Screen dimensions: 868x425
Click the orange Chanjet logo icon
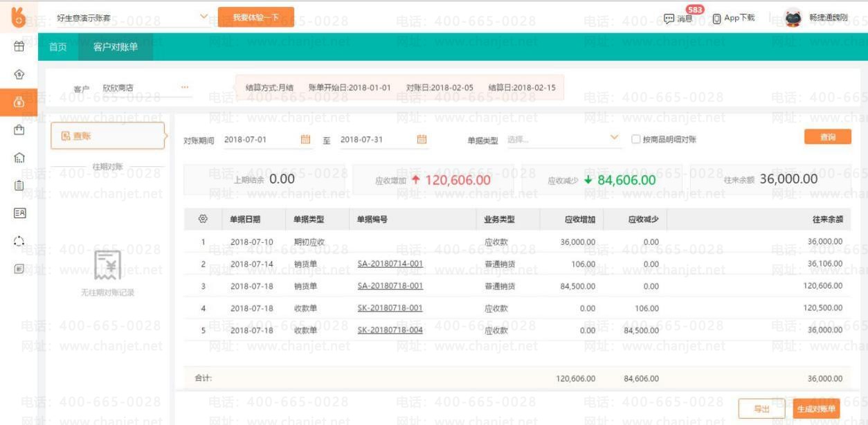point(19,17)
